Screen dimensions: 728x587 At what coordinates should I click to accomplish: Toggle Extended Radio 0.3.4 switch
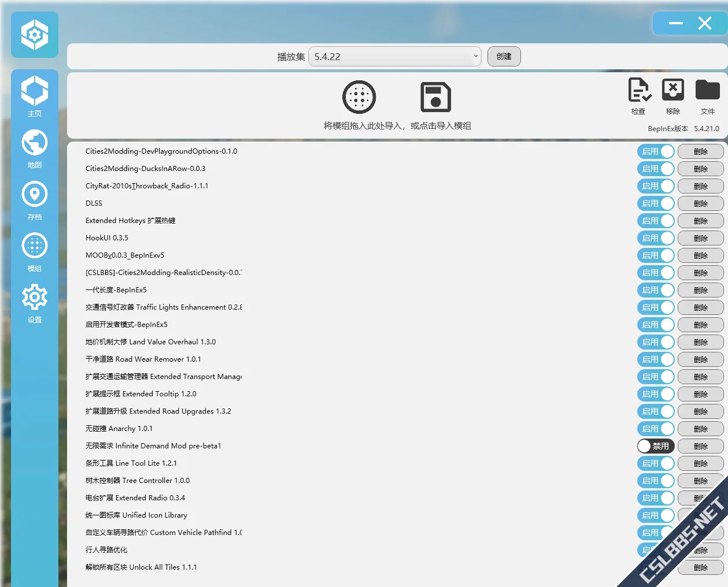coord(656,498)
